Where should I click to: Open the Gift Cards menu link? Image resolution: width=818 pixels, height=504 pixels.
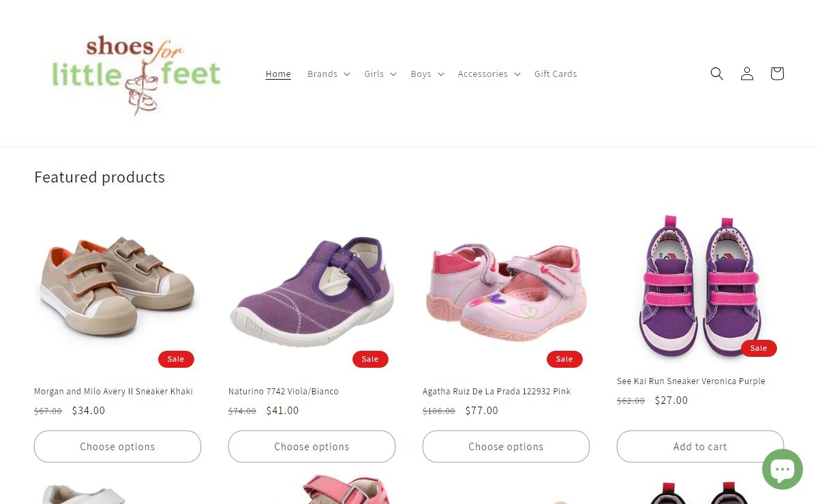pyautogui.click(x=556, y=74)
